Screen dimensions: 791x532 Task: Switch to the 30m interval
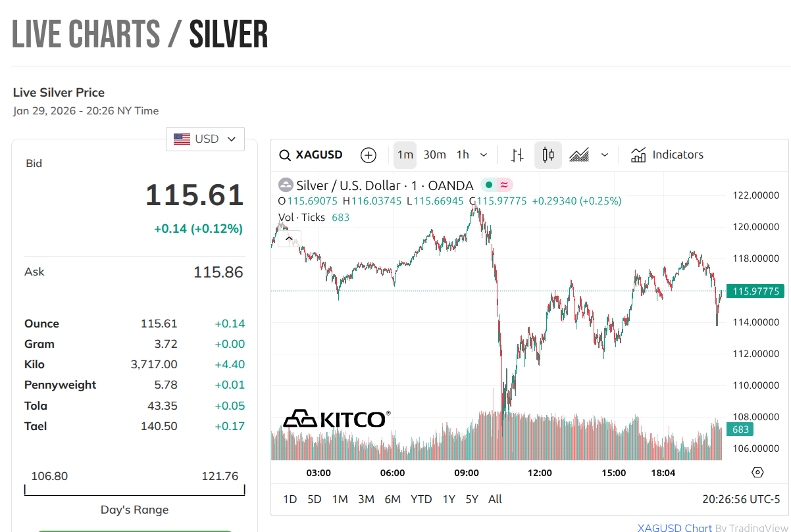point(434,155)
